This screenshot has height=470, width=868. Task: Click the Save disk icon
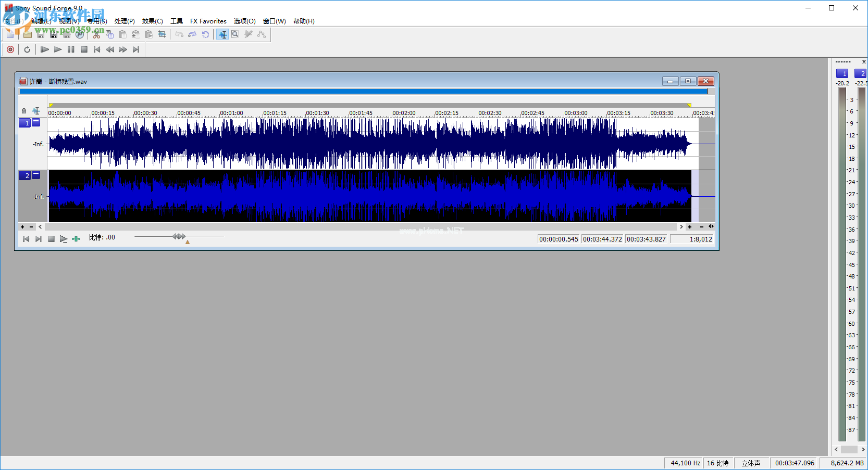41,34
